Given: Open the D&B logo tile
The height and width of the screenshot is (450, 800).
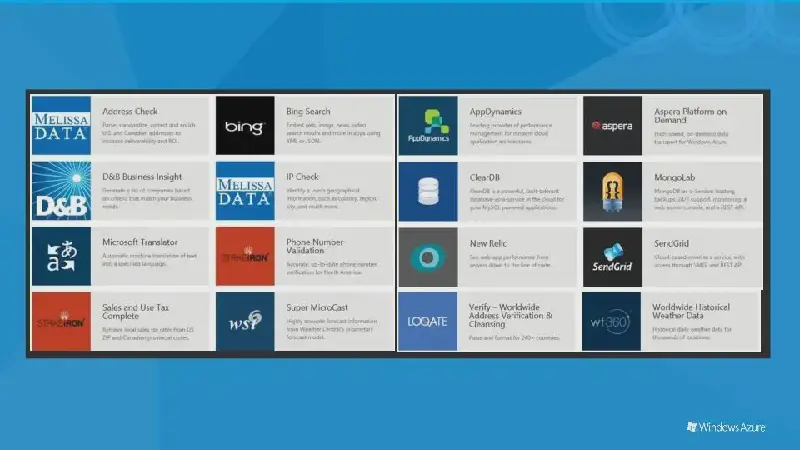Looking at the screenshot, I should point(61,191).
